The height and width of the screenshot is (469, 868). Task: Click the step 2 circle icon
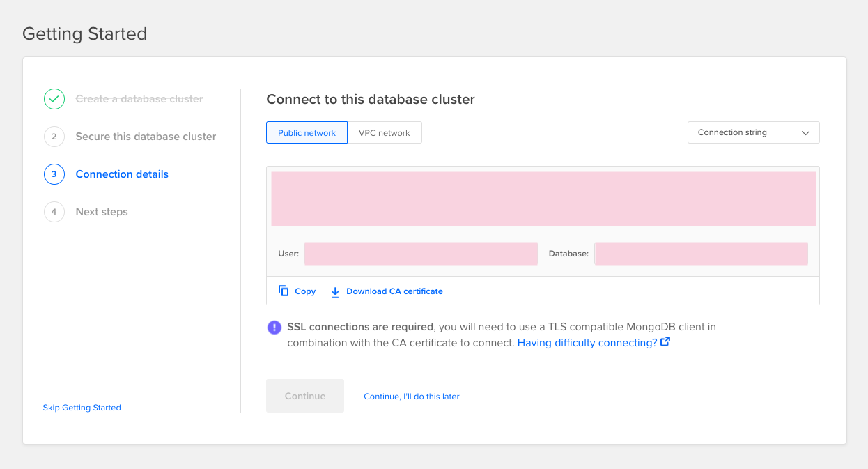click(x=54, y=137)
